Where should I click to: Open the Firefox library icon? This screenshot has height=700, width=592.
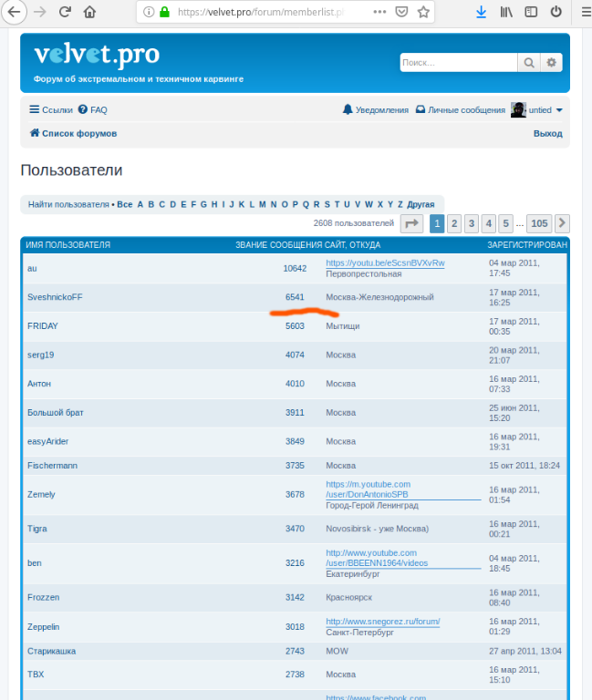coord(506,13)
